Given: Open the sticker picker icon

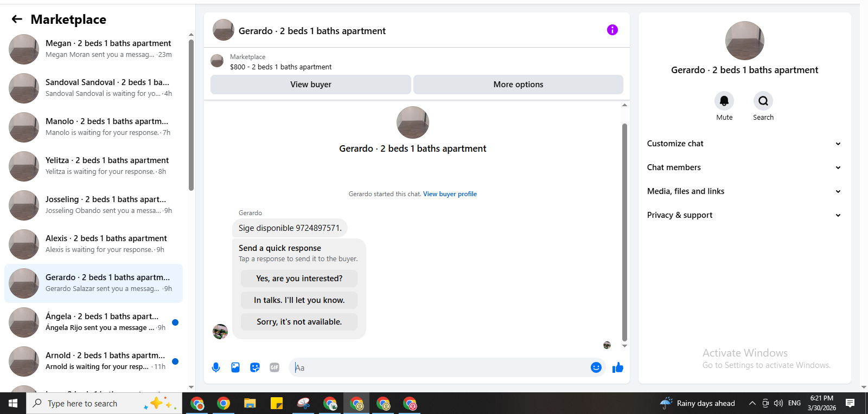Looking at the screenshot, I should click(x=255, y=367).
